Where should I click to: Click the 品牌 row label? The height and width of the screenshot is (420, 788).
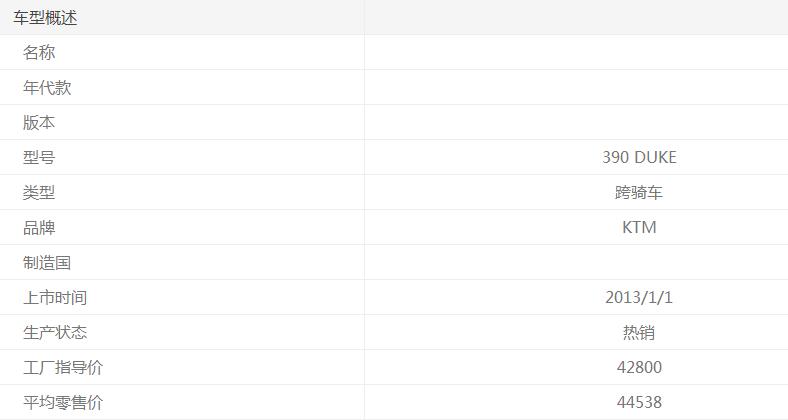click(39, 228)
